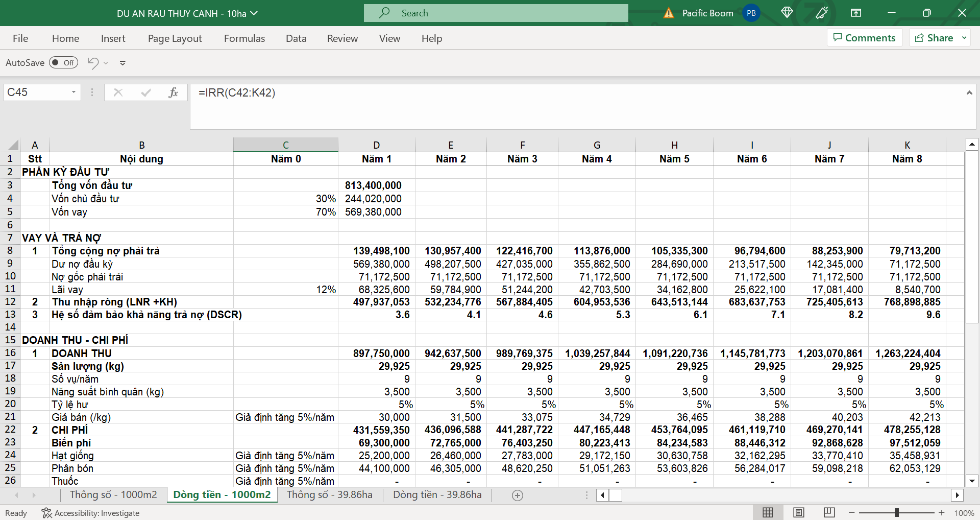
Task: Switch to Page Layout view icon
Action: [x=799, y=512]
